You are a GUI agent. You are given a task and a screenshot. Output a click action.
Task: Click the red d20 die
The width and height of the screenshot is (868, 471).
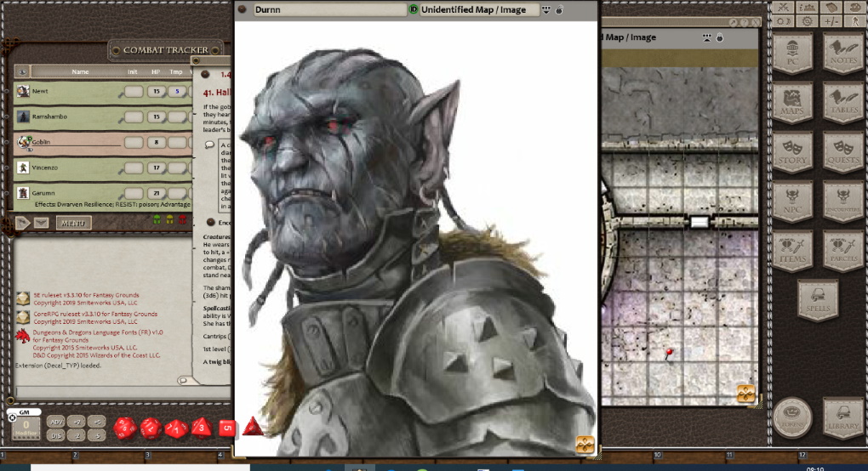(x=125, y=428)
